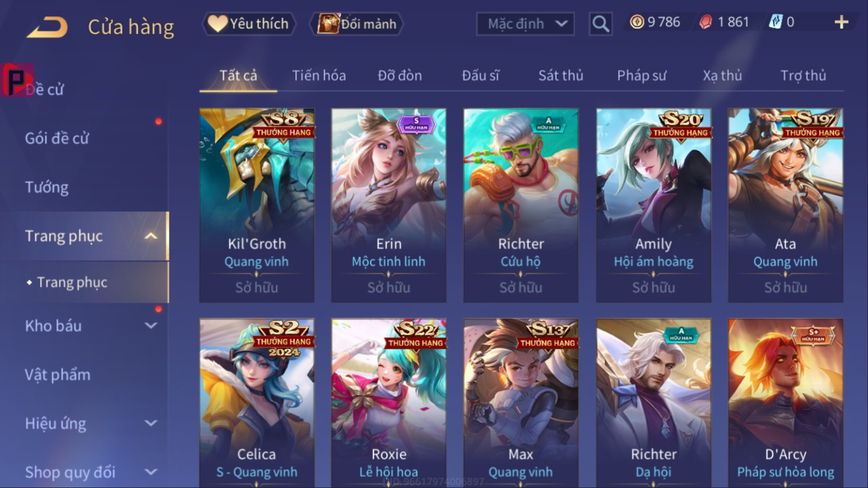Image resolution: width=868 pixels, height=488 pixels.
Task: Tap the blue voucher currency icon
Action: tap(776, 22)
